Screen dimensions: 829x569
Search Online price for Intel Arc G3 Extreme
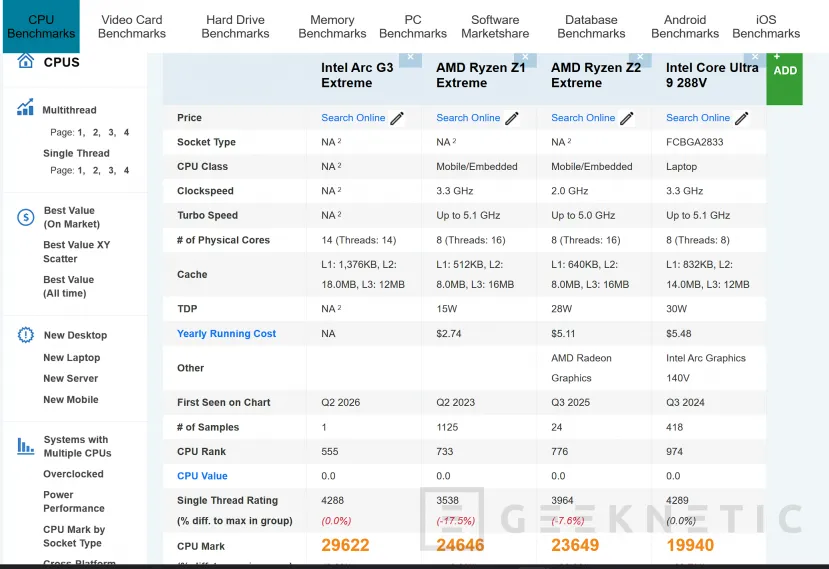pyautogui.click(x=353, y=118)
